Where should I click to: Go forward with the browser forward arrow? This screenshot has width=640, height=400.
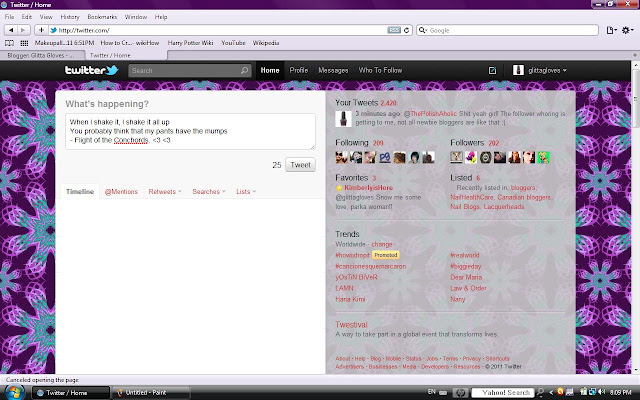coord(23,30)
